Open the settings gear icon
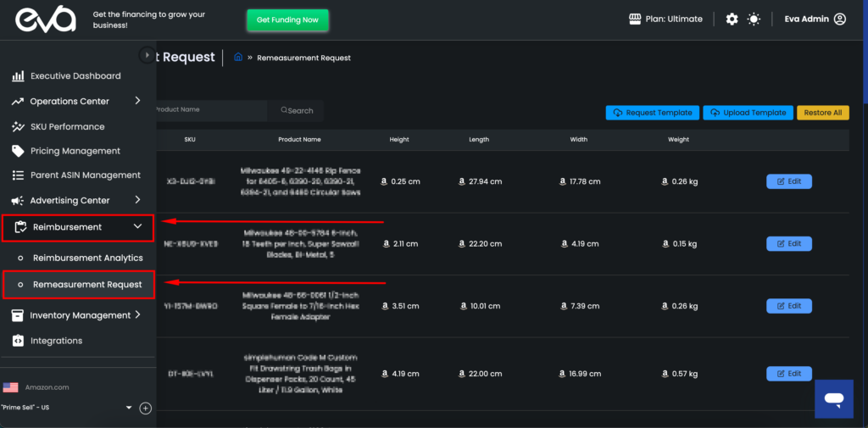The image size is (868, 428). click(732, 19)
